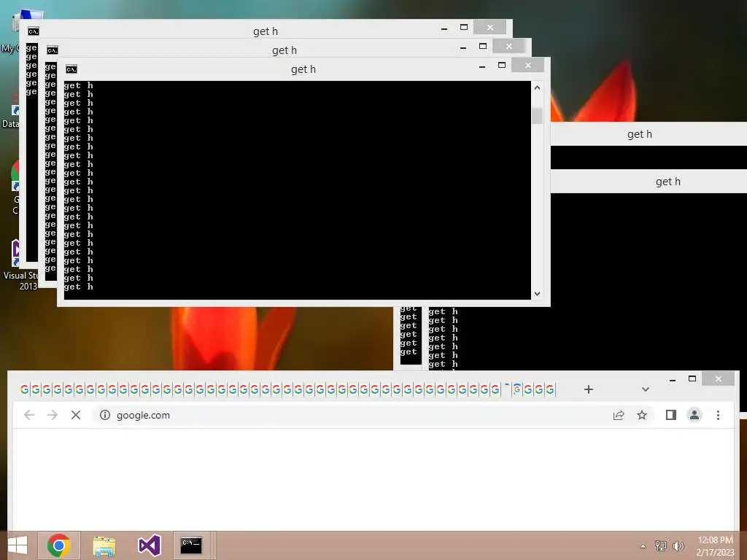Image resolution: width=747 pixels, height=560 pixels.
Task: Maximize the Chrome window
Action: [x=692, y=379]
